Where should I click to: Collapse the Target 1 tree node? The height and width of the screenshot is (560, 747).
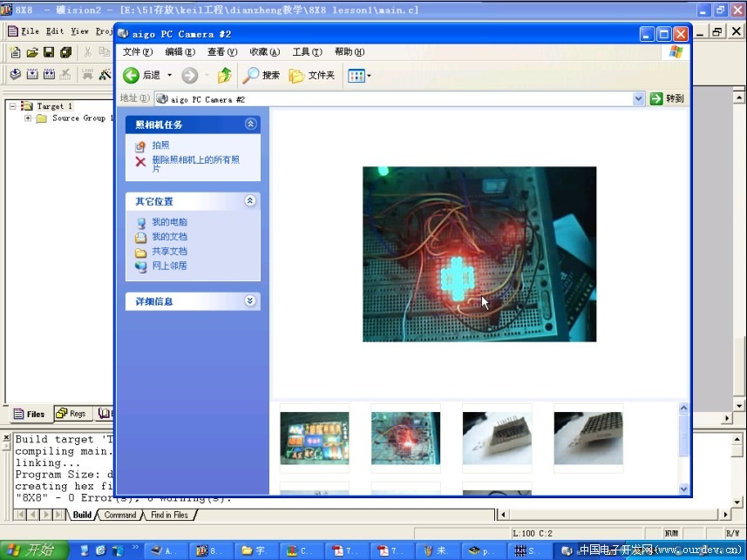pyautogui.click(x=13, y=106)
